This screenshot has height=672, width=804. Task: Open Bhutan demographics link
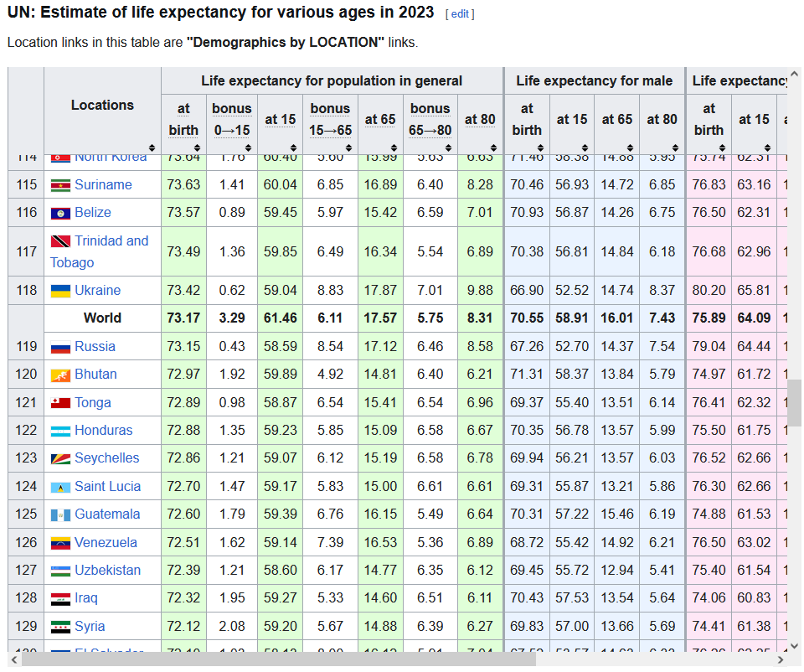tap(95, 374)
